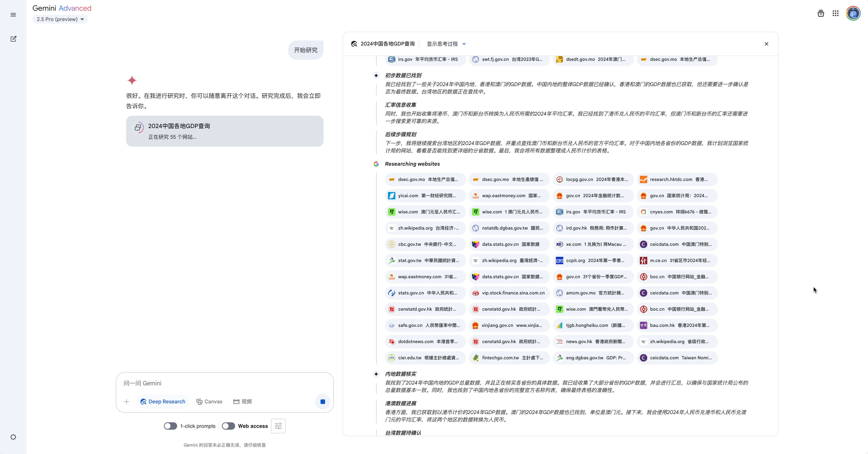This screenshot has height=454, width=868.
Task: Enable the 1-click prompts switch
Action: tap(170, 426)
